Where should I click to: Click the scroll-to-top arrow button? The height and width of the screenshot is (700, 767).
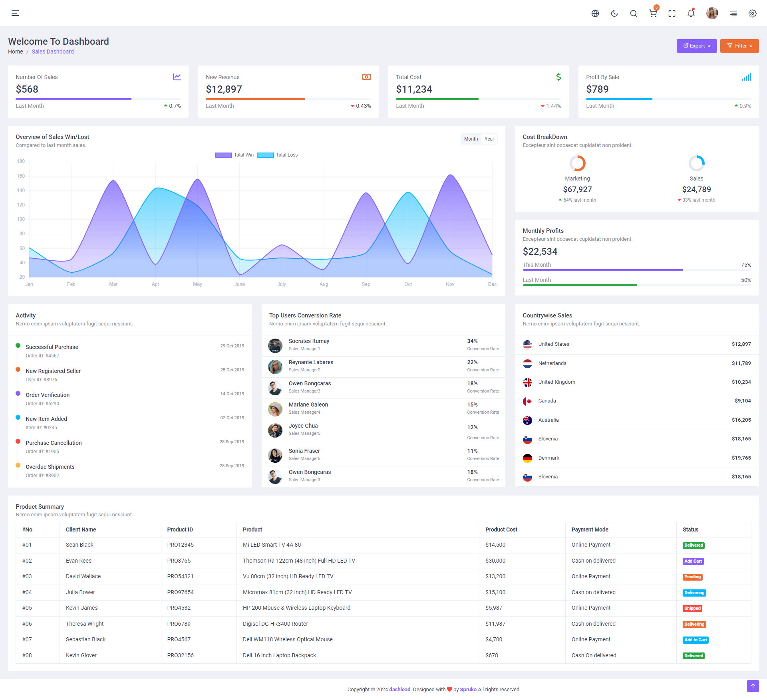coord(753,686)
